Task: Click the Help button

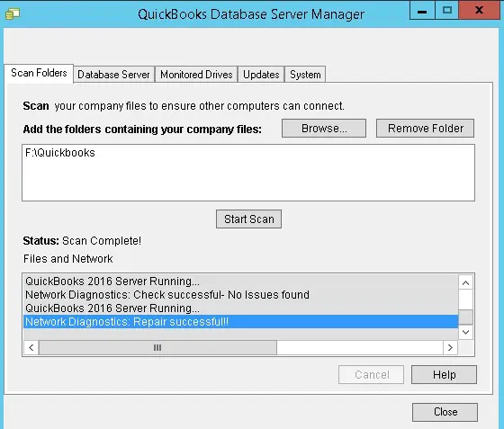Action: [444, 374]
